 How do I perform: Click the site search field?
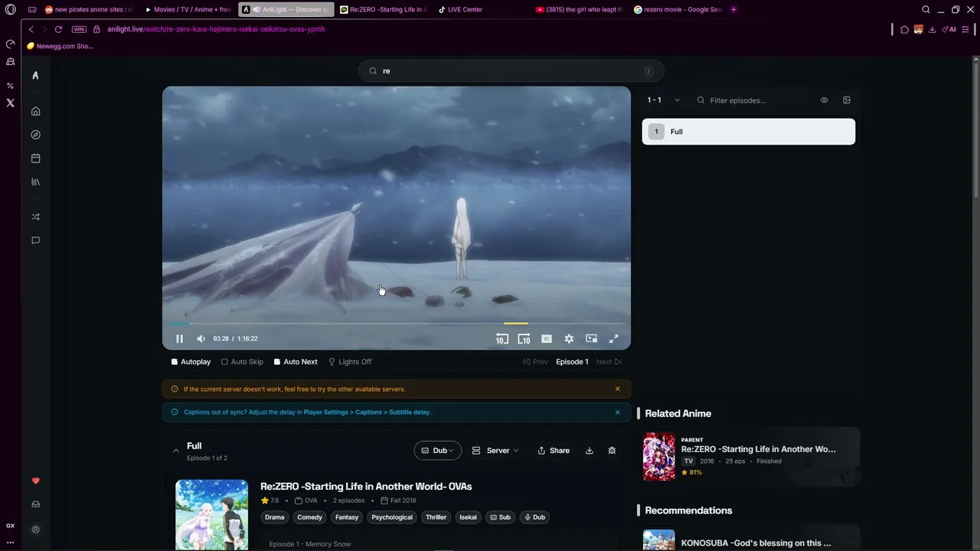pyautogui.click(x=511, y=71)
